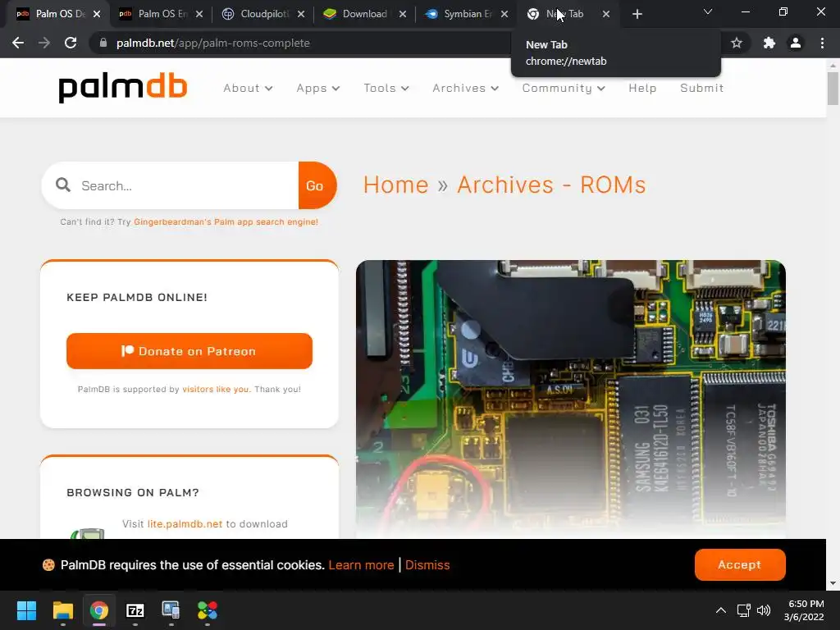Go back to the previous page
Screen dimensions: 840x630
(x=18, y=43)
